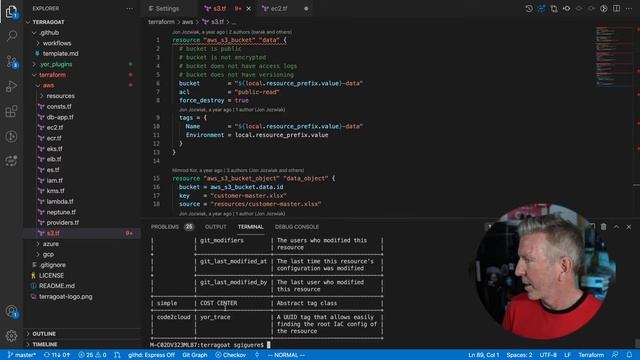Click Ln 89, Col 1 position indicator
Viewport: 640px width, 360px height.
tap(484, 355)
